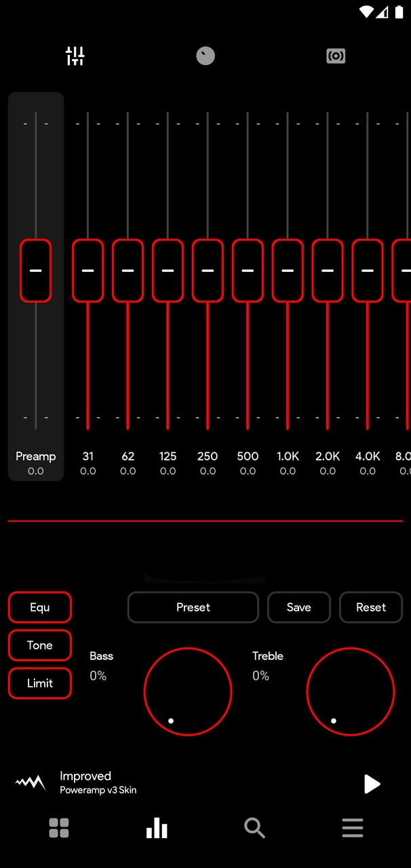Open the reverb speaker tab icon
Screen dimensions: 411x868
tap(336, 56)
